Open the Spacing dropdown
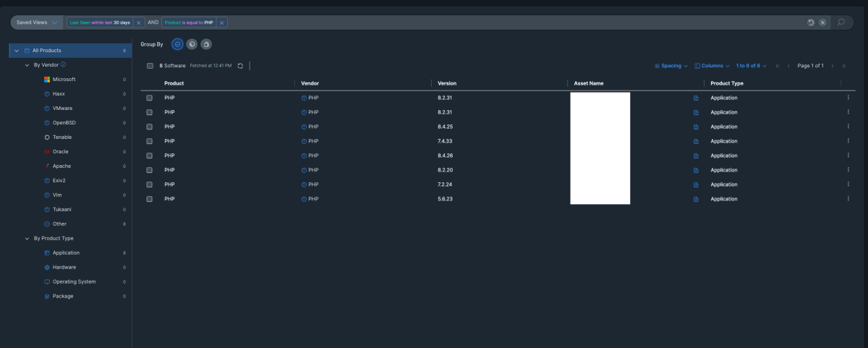The height and width of the screenshot is (348, 868). (x=671, y=66)
